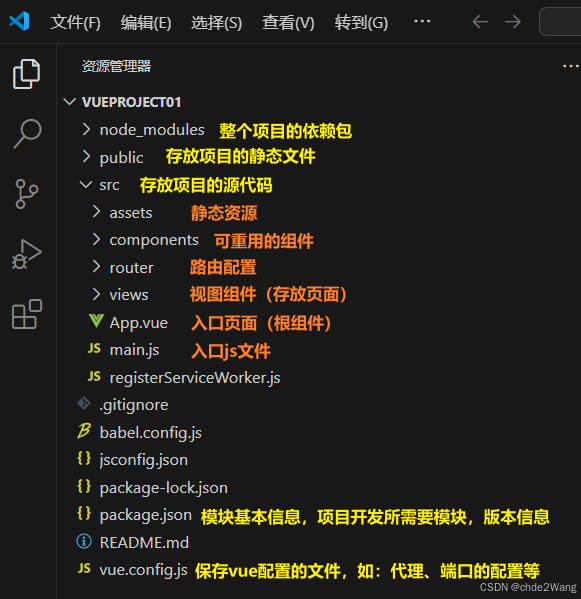
Task: Click the git icon beside .gitignore
Action: click(84, 403)
